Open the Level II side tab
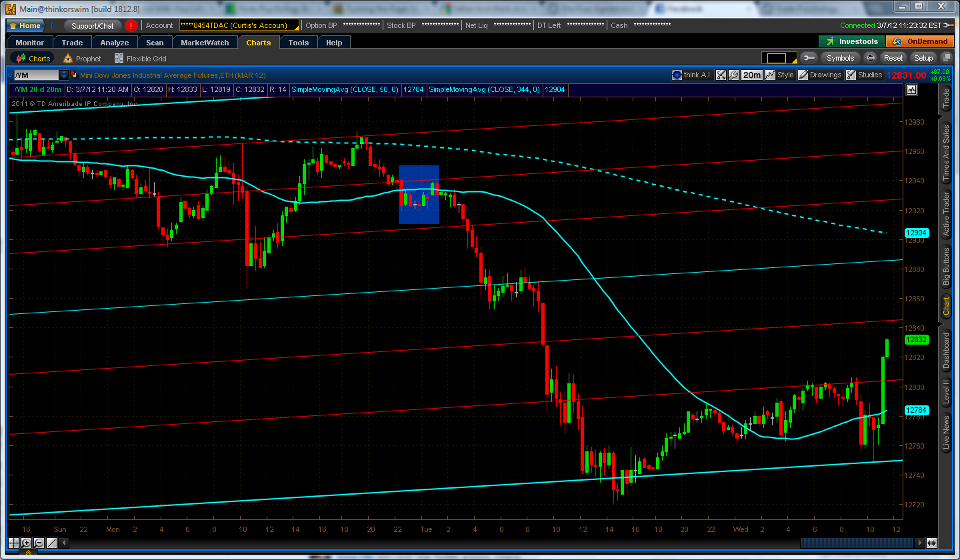960x560 pixels. (x=946, y=393)
